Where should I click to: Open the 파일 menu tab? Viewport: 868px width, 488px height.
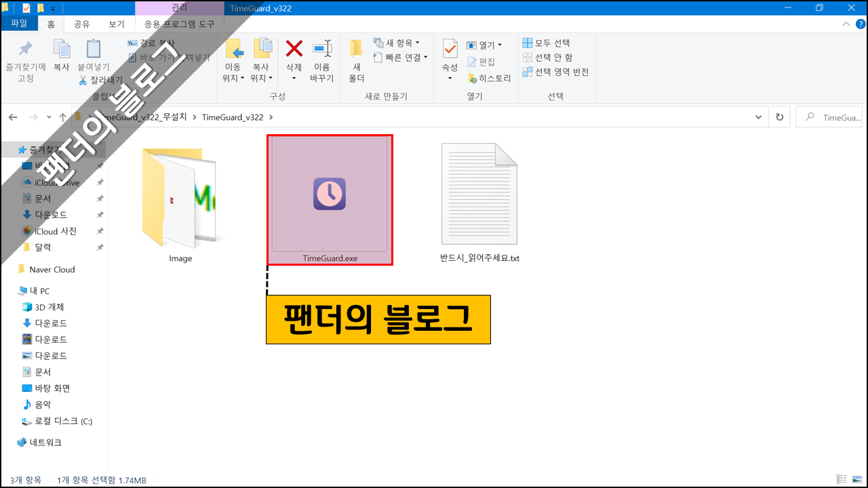coord(18,23)
